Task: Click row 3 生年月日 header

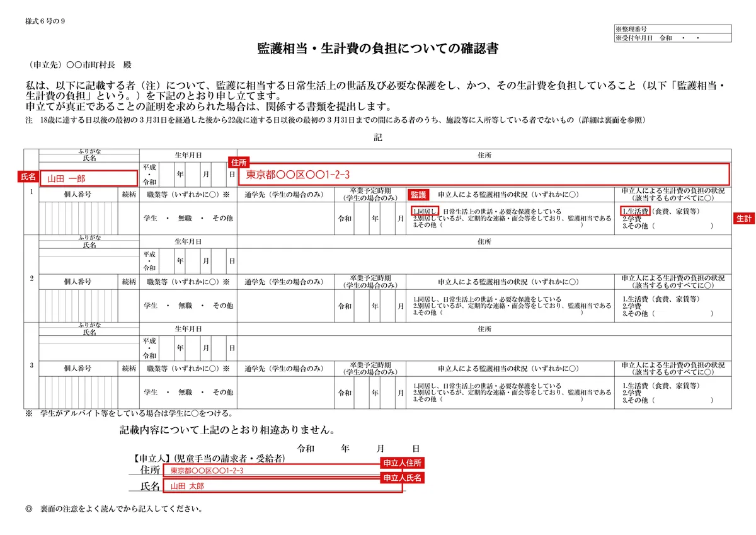Action: pyautogui.click(x=188, y=328)
